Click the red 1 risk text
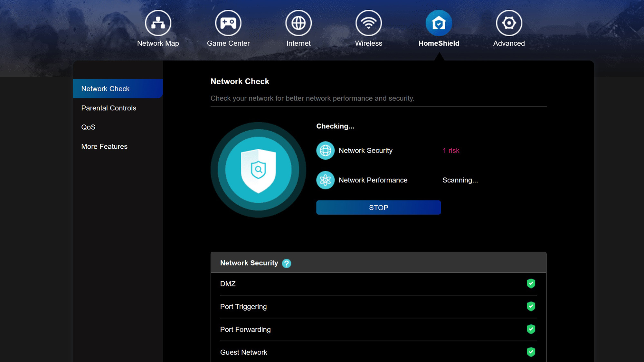The height and width of the screenshot is (362, 644). coord(451,151)
